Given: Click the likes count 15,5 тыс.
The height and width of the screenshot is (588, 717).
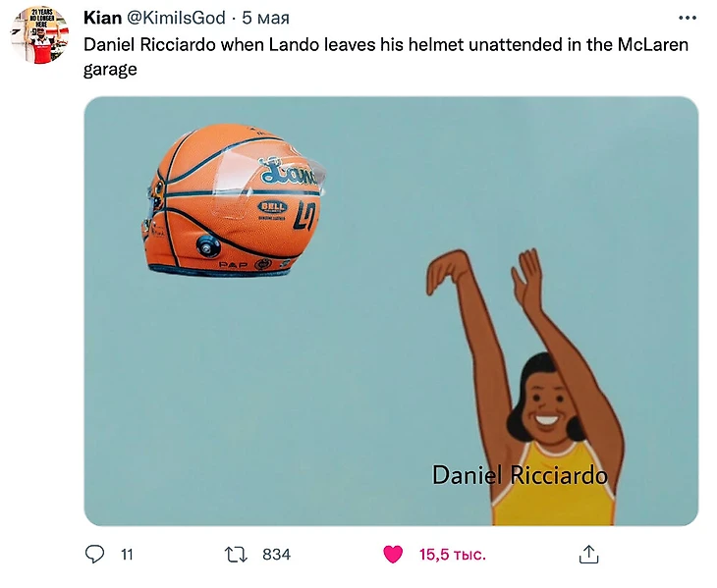Looking at the screenshot, I should coord(452,555).
